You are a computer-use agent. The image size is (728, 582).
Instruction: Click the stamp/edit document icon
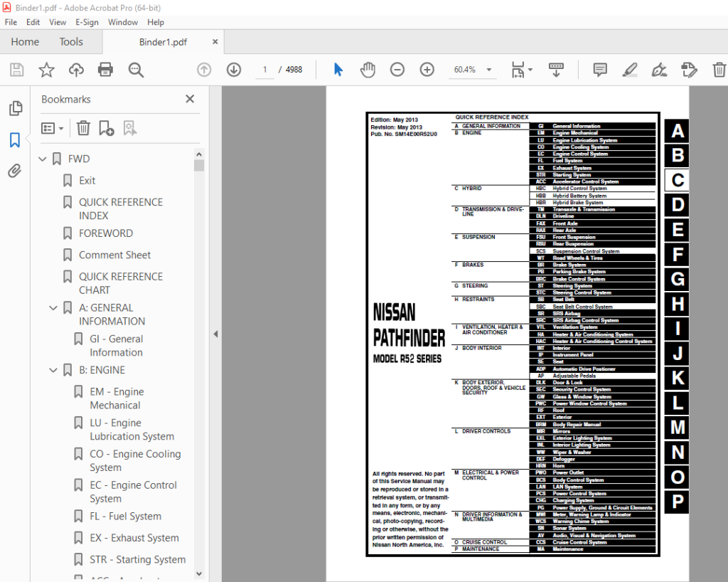(x=689, y=70)
